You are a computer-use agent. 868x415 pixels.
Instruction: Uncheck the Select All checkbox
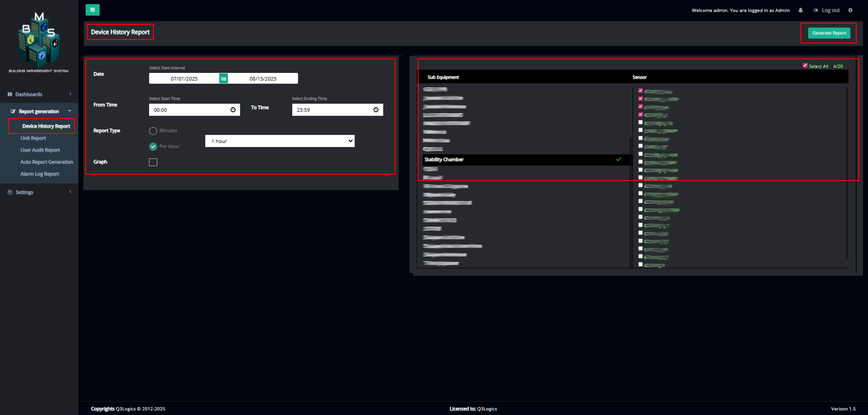pyautogui.click(x=805, y=65)
